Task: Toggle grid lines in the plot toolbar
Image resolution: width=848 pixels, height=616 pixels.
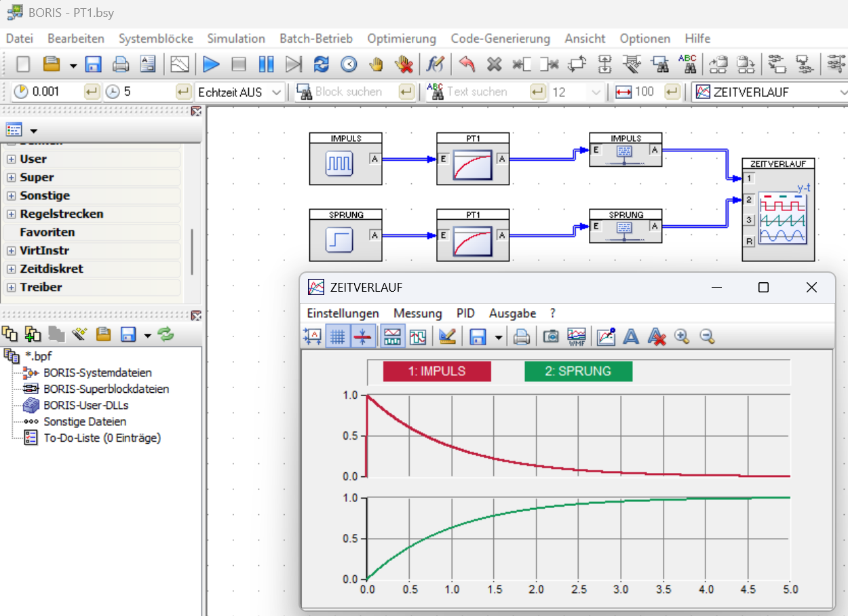Action: (338, 336)
